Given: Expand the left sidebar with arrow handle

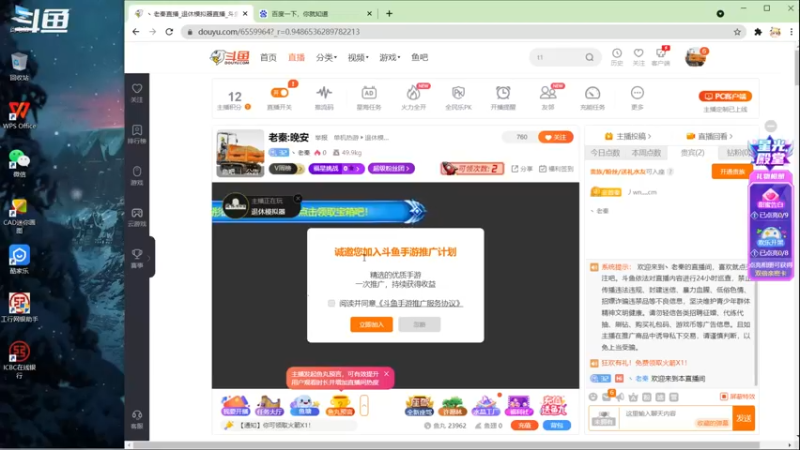Looking at the screenshot, I should click(149, 258).
